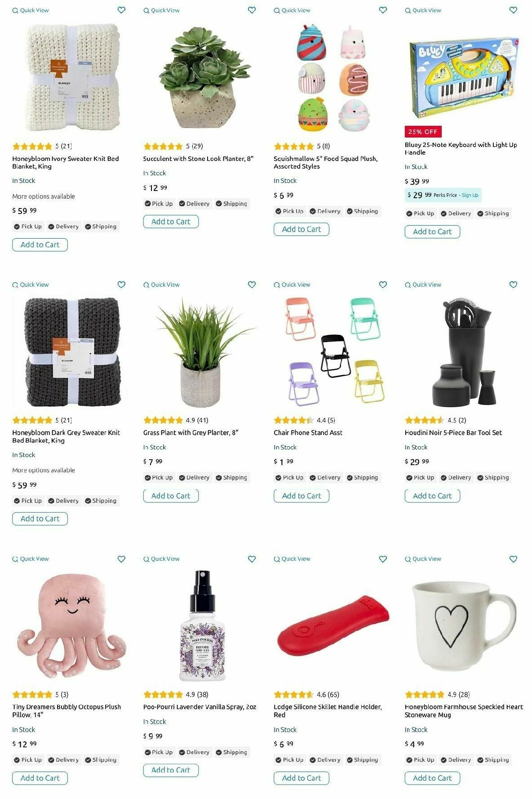Heart the Houdini Noir Bar Tool Set

[x=514, y=284]
